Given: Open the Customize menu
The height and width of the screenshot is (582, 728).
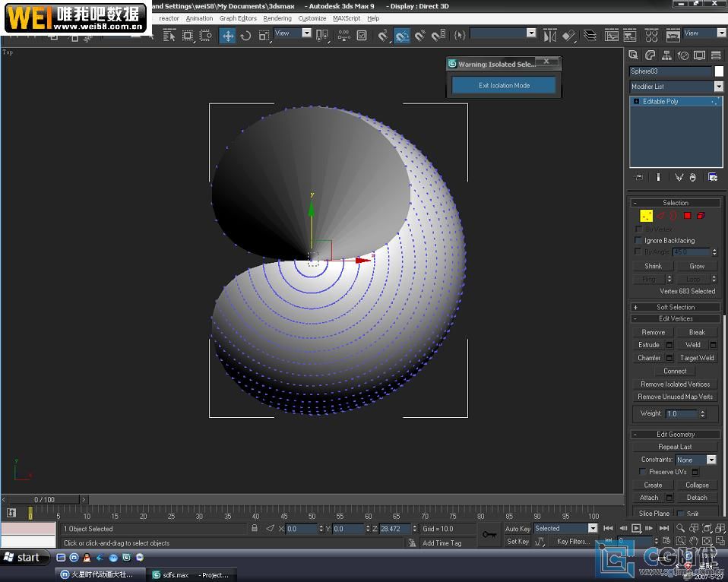Looking at the screenshot, I should point(312,18).
